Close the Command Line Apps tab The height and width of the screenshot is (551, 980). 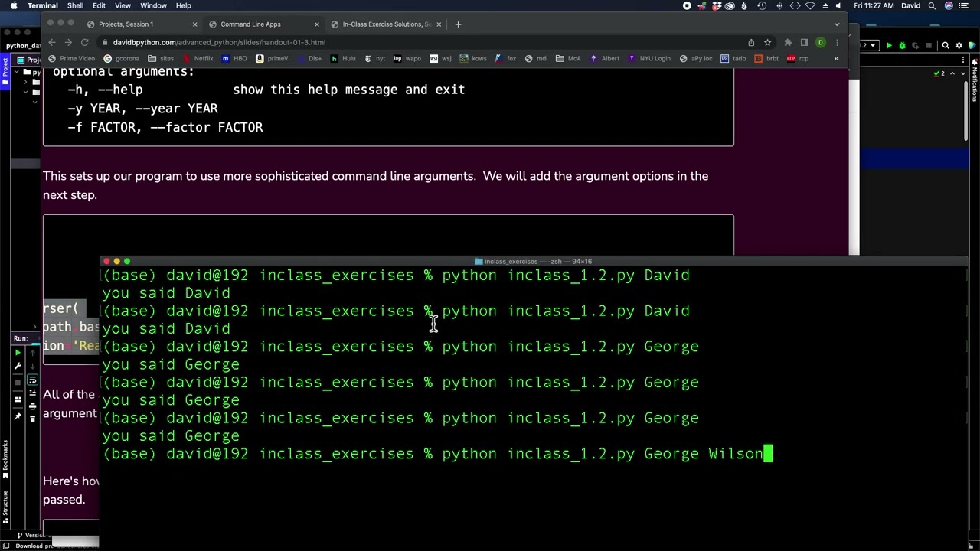click(x=317, y=24)
